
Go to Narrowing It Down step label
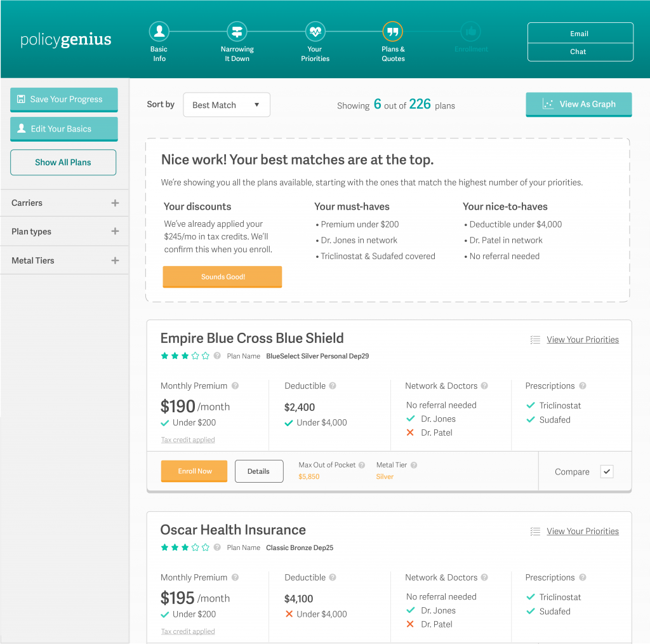tap(237, 54)
